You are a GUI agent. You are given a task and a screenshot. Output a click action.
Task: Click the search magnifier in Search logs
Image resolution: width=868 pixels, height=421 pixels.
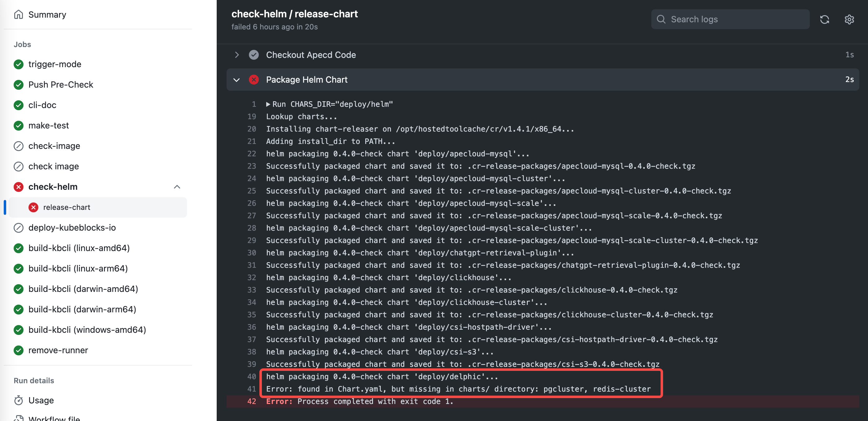click(661, 19)
